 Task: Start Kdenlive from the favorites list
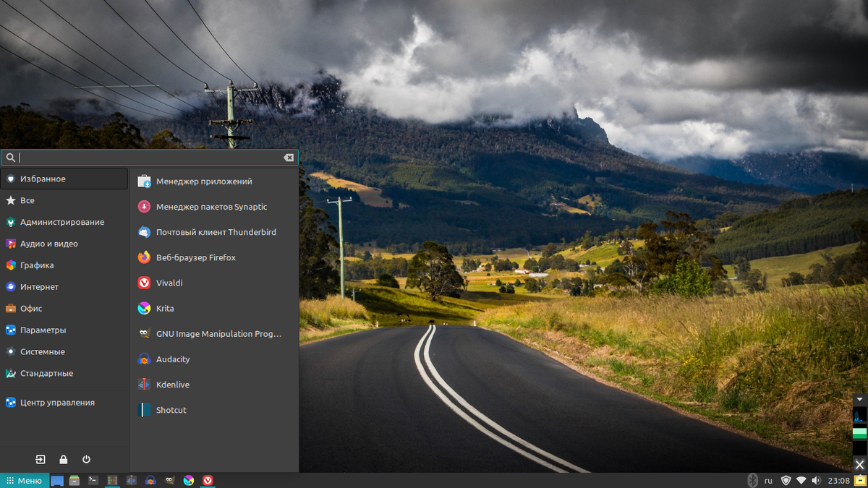214,385
